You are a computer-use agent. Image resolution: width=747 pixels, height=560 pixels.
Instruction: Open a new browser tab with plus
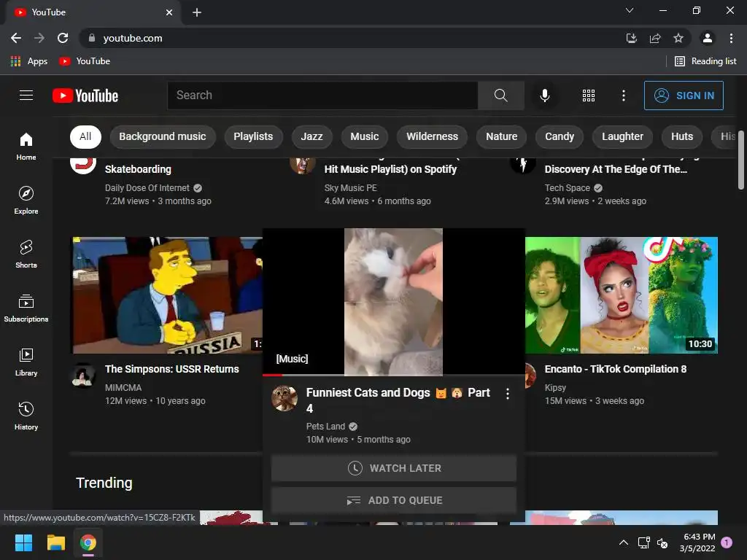197,12
